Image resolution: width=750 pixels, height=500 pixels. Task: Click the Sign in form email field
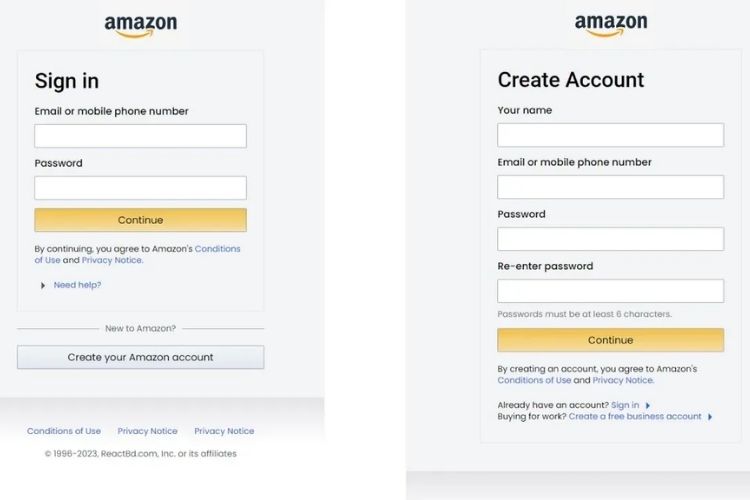[x=140, y=136]
